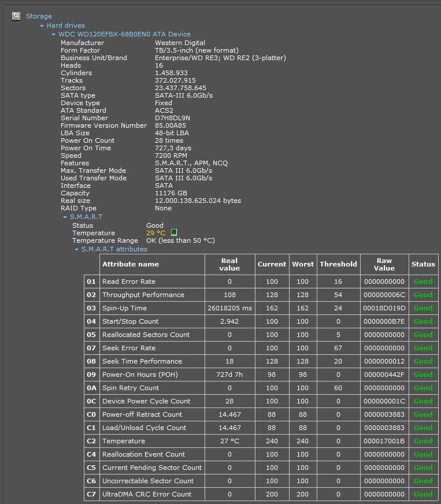This screenshot has height=504, width=441.
Task: Select the Power-On Hours (POH) attribute
Action: [135, 375]
